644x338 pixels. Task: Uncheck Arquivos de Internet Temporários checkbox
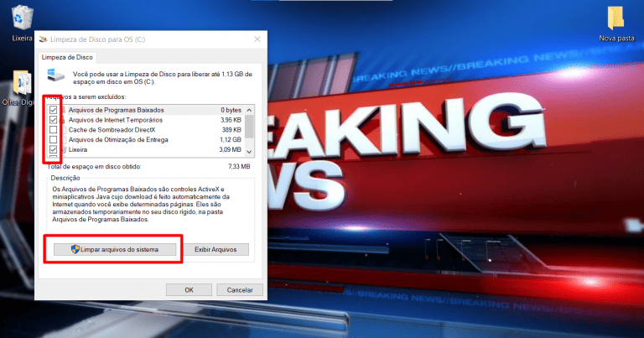tap(54, 120)
